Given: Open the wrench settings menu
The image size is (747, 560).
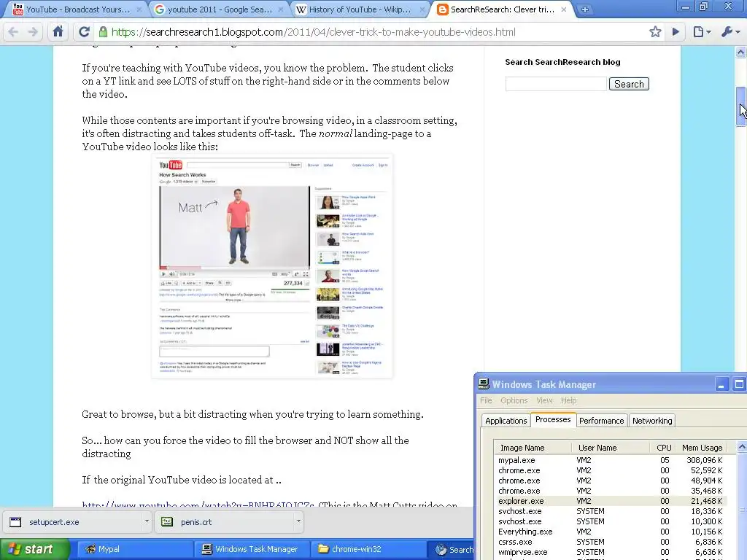Looking at the screenshot, I should [729, 32].
